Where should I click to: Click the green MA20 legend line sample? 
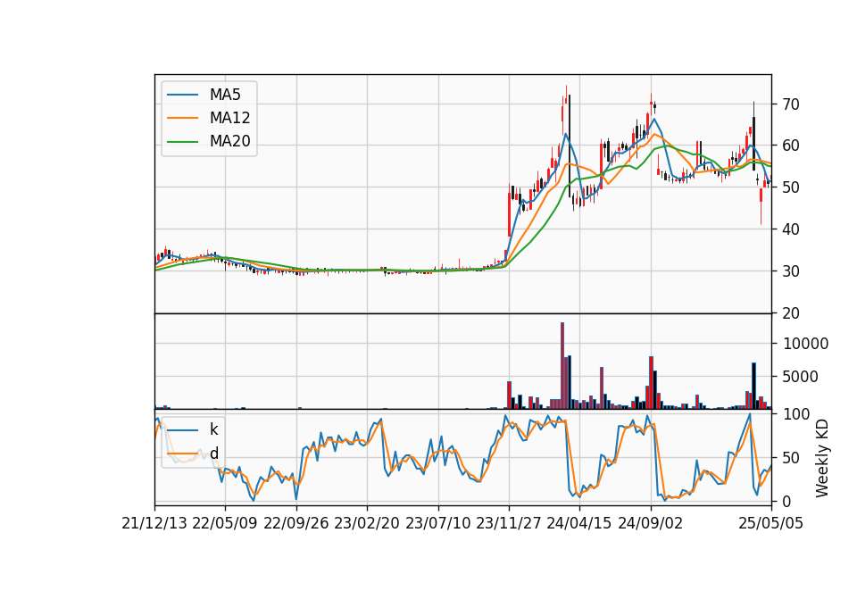(182, 142)
